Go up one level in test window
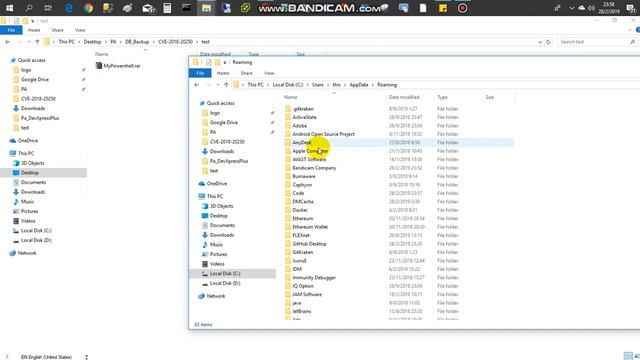 pyautogui.click(x=37, y=42)
